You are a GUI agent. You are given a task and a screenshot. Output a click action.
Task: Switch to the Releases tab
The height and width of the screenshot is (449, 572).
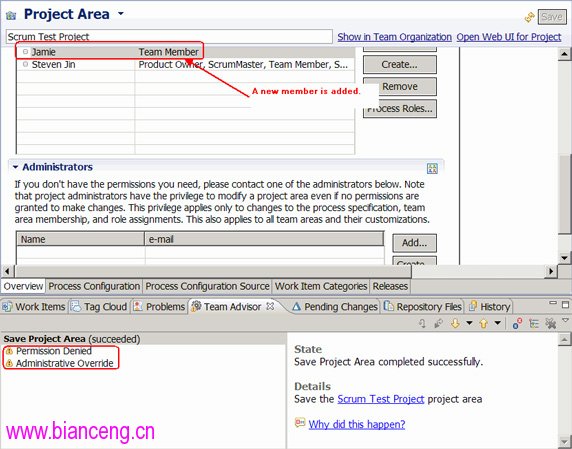click(390, 286)
